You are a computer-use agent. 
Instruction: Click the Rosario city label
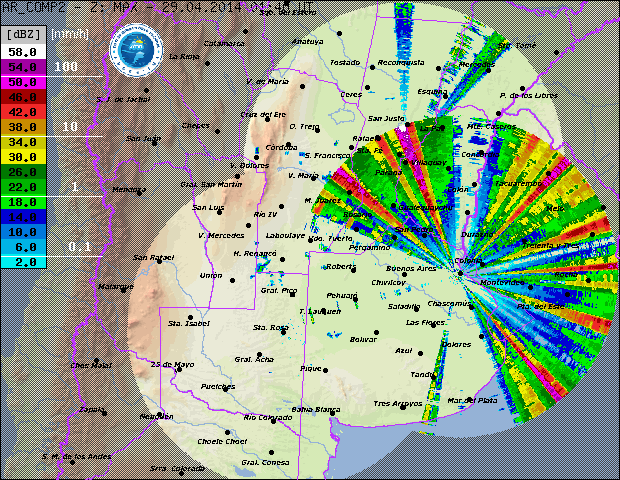(x=357, y=214)
